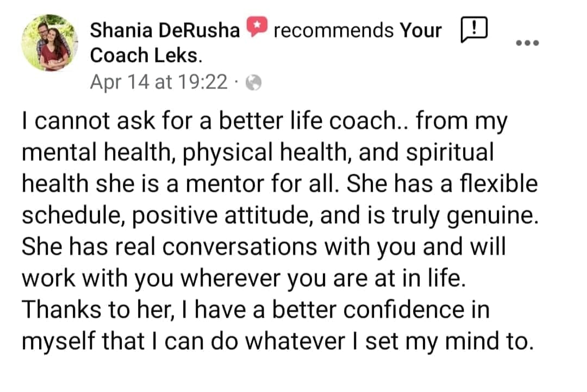
Task: Click the globe public audience icon
Action: 253,83
